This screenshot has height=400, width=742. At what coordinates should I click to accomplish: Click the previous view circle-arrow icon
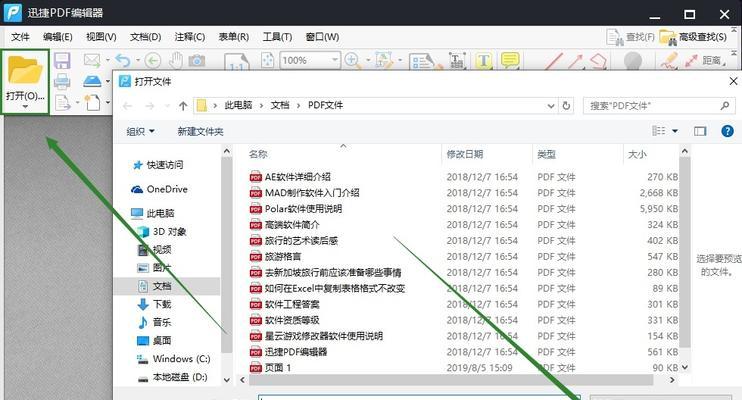pos(152,61)
